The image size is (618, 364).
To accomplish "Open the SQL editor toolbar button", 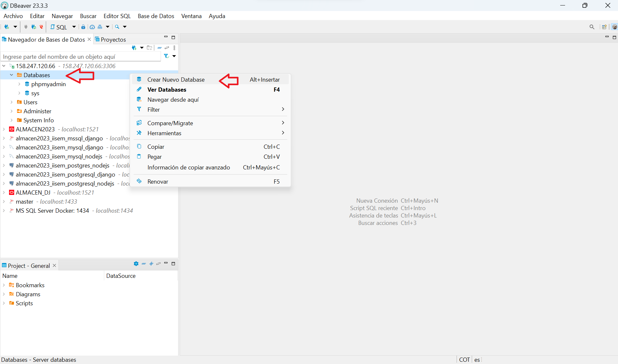I will point(59,27).
